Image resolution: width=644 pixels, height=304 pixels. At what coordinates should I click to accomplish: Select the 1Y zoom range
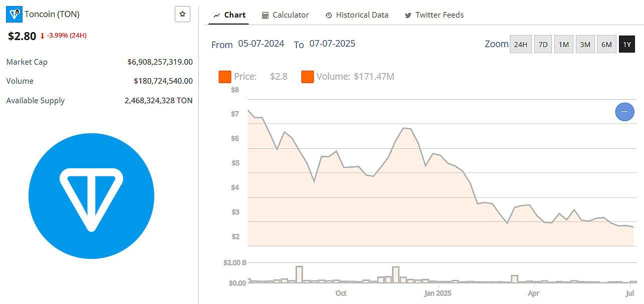pyautogui.click(x=626, y=45)
